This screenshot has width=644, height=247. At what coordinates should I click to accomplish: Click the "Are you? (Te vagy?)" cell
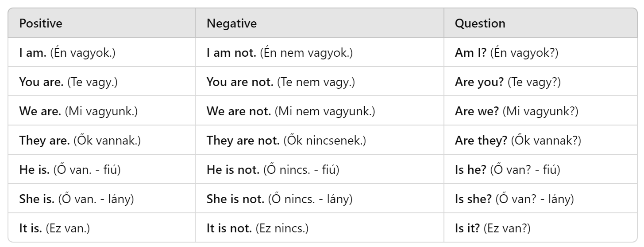pyautogui.click(x=508, y=82)
